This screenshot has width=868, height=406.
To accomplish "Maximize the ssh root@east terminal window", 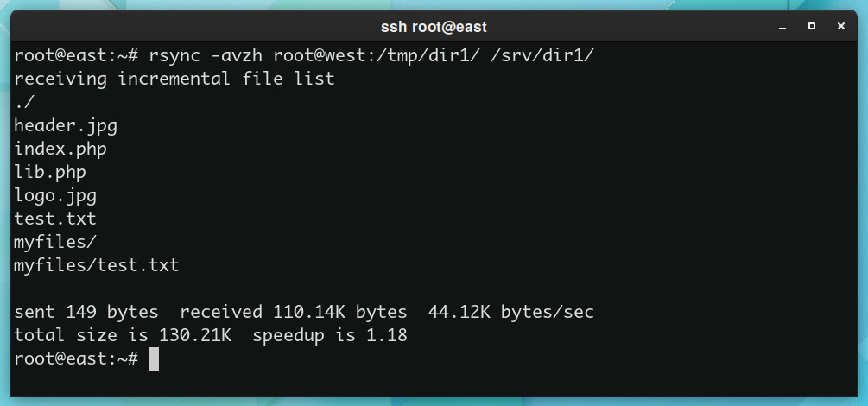I will point(812,26).
